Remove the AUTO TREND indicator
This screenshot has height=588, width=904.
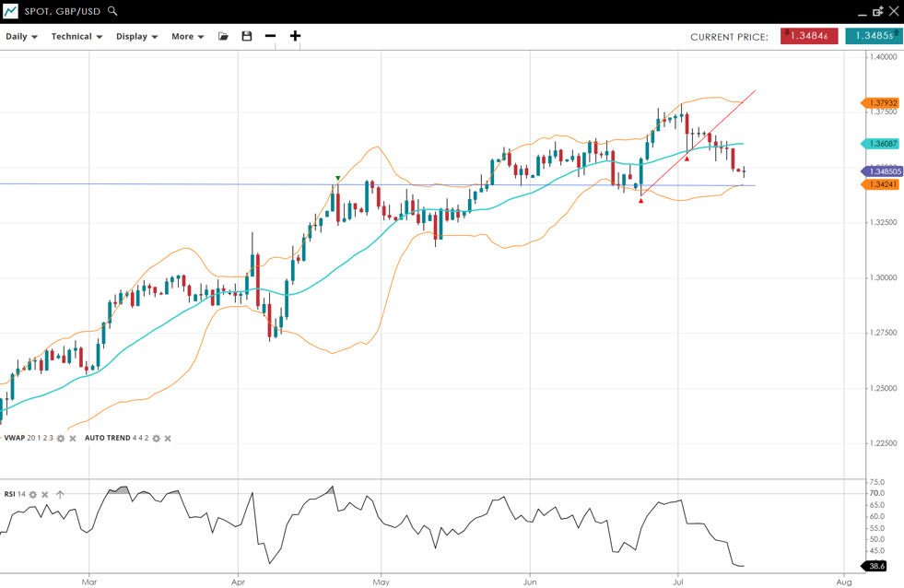(x=168, y=439)
